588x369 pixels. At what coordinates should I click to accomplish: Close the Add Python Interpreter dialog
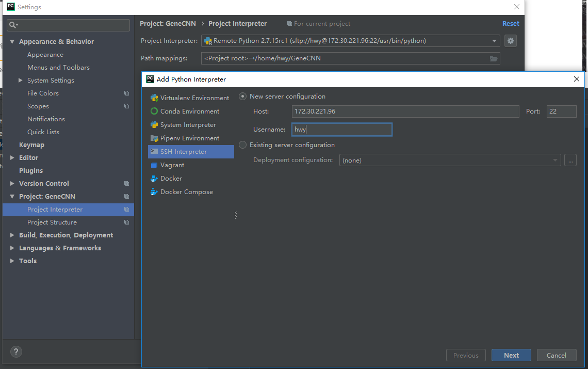576,79
